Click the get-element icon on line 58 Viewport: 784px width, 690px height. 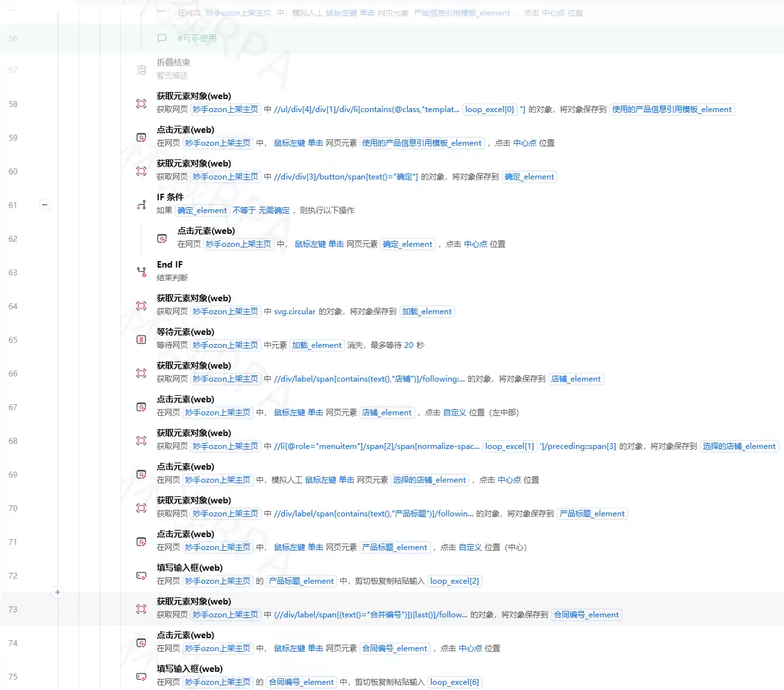(x=141, y=104)
